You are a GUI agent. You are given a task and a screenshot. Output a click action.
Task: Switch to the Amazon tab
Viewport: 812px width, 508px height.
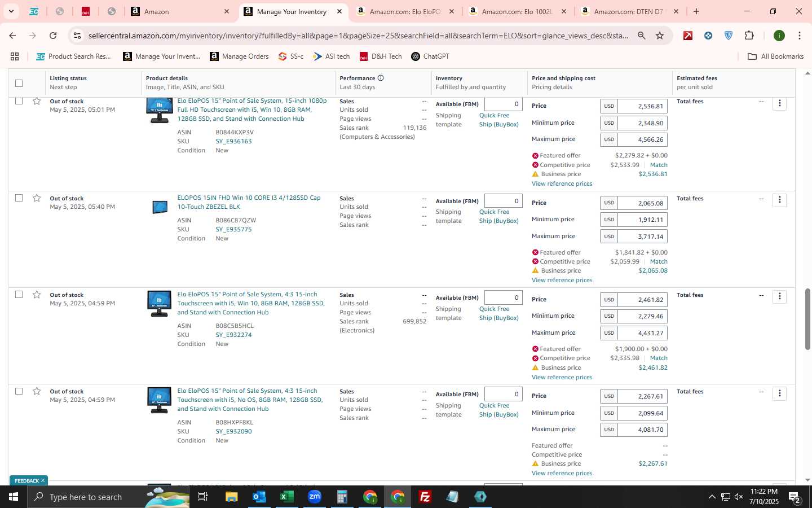point(180,11)
